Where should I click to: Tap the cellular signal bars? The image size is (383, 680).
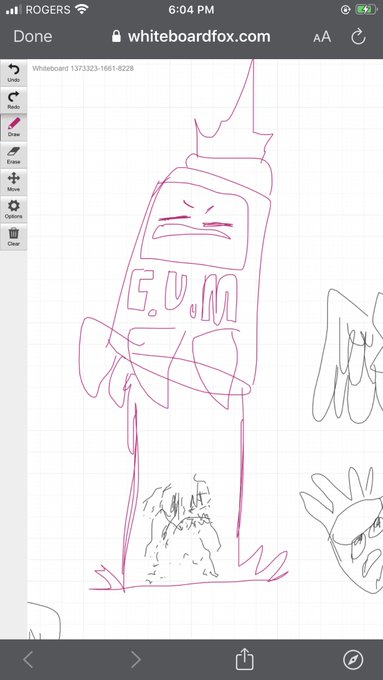point(14,10)
